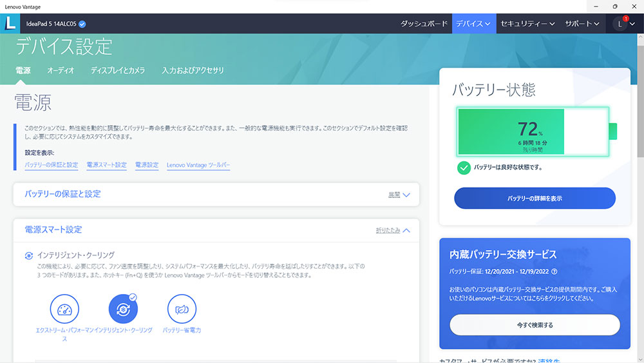Viewport: 644px width, 363px height.
Task: Open the user profile avatar with notification
Action: [620, 24]
